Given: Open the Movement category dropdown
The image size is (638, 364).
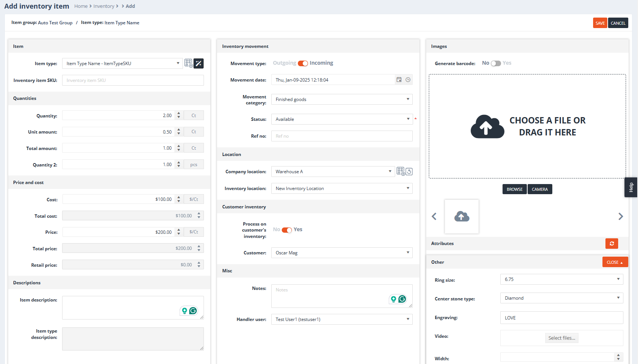Looking at the screenshot, I should coord(342,100).
